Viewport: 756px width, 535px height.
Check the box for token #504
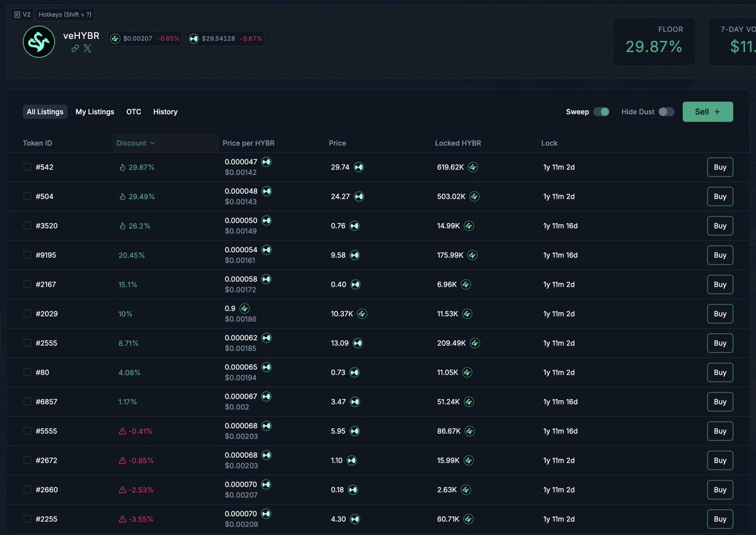click(27, 197)
